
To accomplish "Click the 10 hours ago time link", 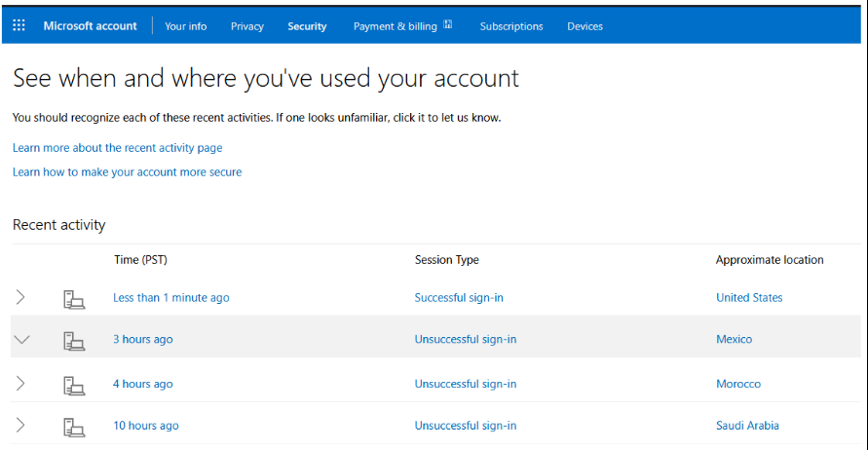I will pos(145,426).
